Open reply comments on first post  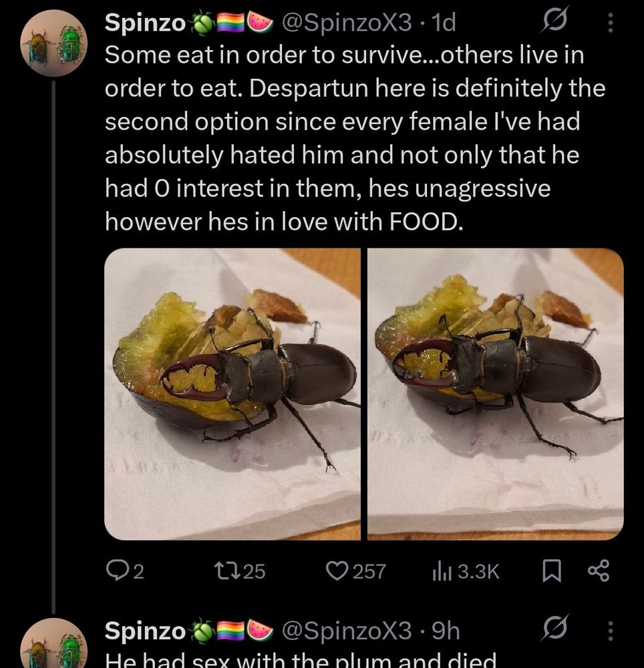pos(125,571)
